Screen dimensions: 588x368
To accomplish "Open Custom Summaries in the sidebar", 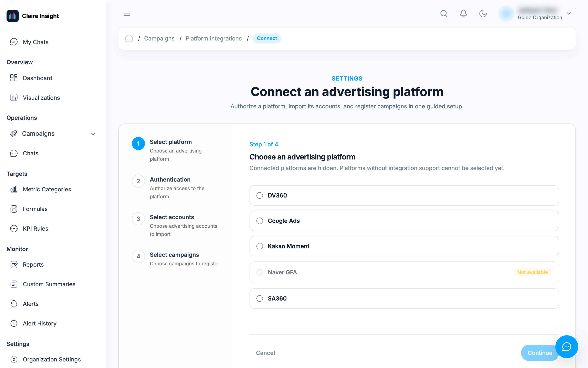I will click(49, 284).
